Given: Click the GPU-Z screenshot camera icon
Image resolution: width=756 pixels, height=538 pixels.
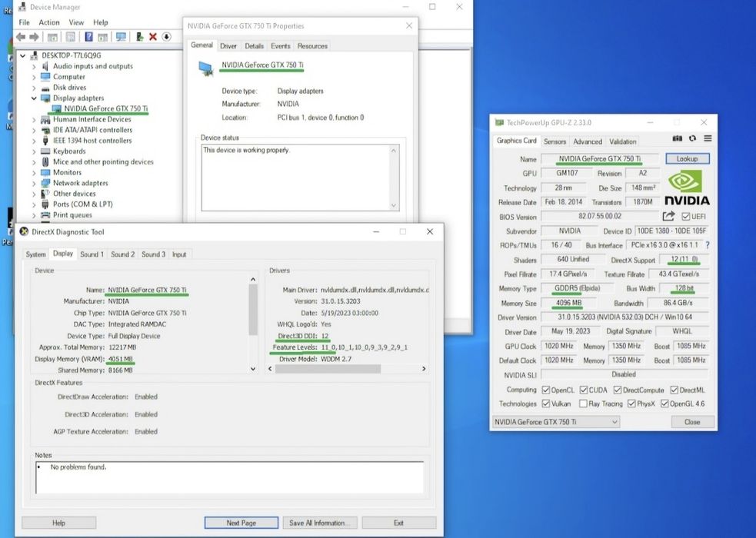Looking at the screenshot, I should (678, 139).
